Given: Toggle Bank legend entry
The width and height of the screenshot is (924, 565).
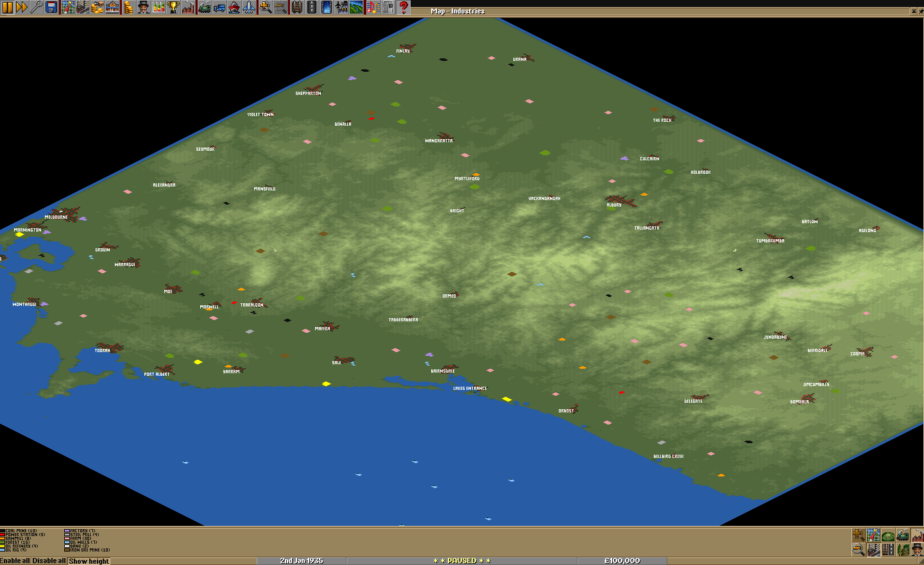Looking at the screenshot, I should 77,546.
